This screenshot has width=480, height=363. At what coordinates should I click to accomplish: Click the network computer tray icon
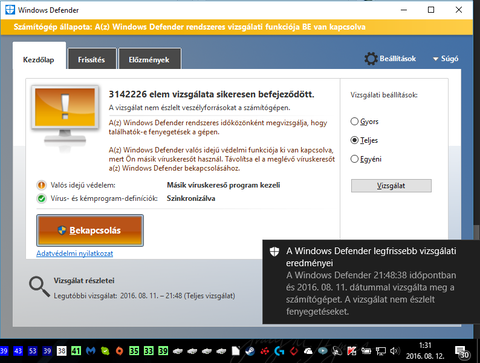coord(380,351)
